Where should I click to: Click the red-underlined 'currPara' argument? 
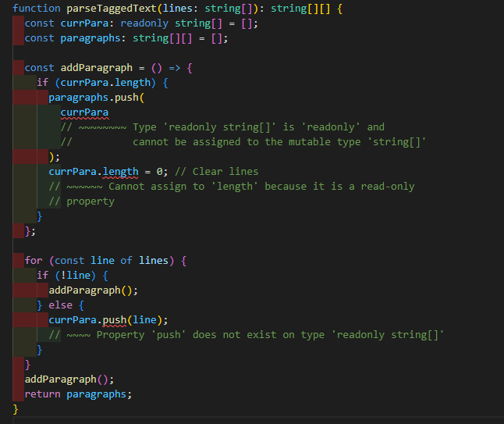[x=84, y=112]
